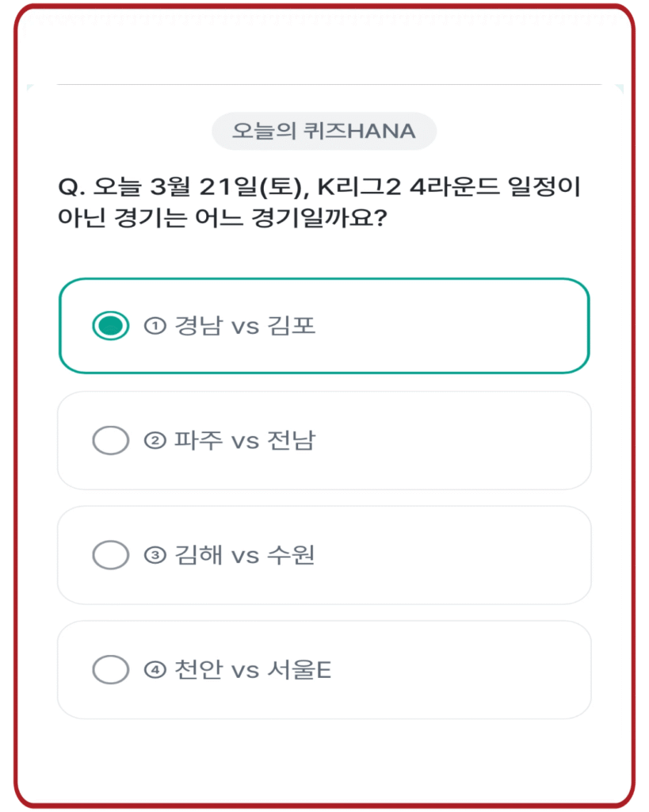The image size is (649, 812).
Task: Click the 오늘의 퀴즈HANA badge
Action: click(x=324, y=132)
